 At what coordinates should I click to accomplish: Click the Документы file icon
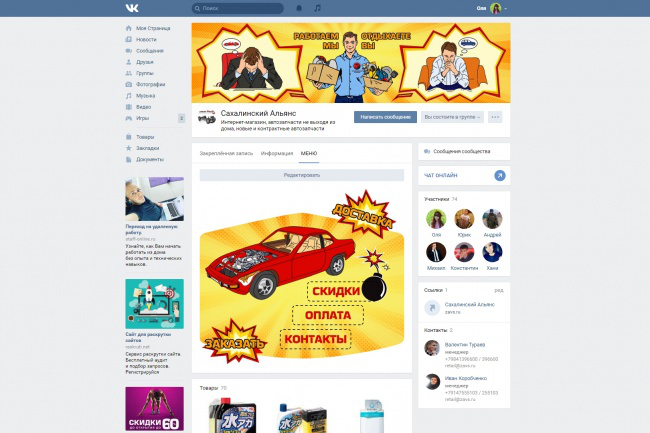pos(129,159)
